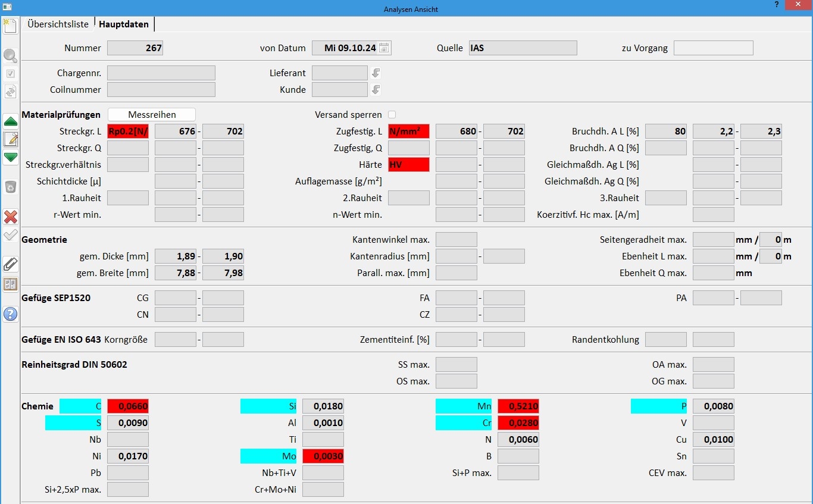Open attachments via the paperclip icon
Image resolution: width=813 pixels, height=504 pixels.
click(10, 264)
